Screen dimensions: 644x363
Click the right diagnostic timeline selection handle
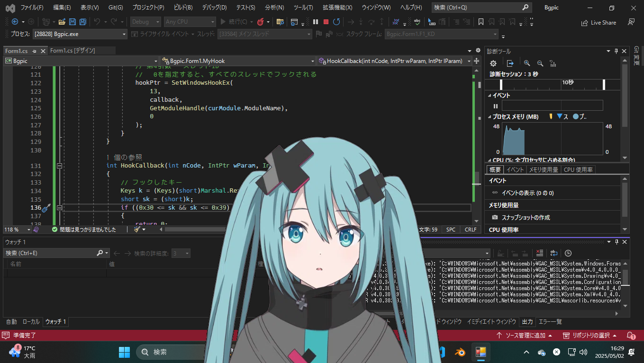[604, 85]
